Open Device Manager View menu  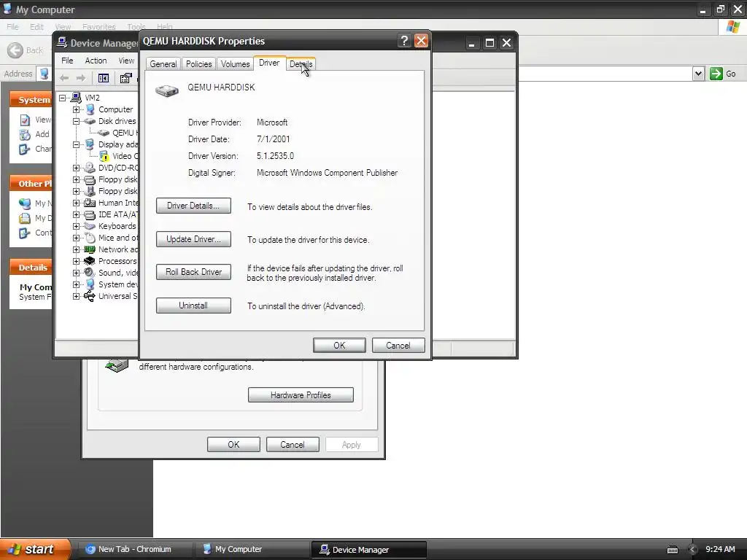(126, 61)
